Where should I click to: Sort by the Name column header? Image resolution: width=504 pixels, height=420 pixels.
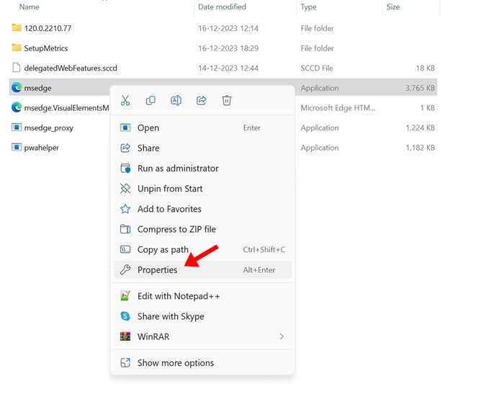(x=29, y=6)
